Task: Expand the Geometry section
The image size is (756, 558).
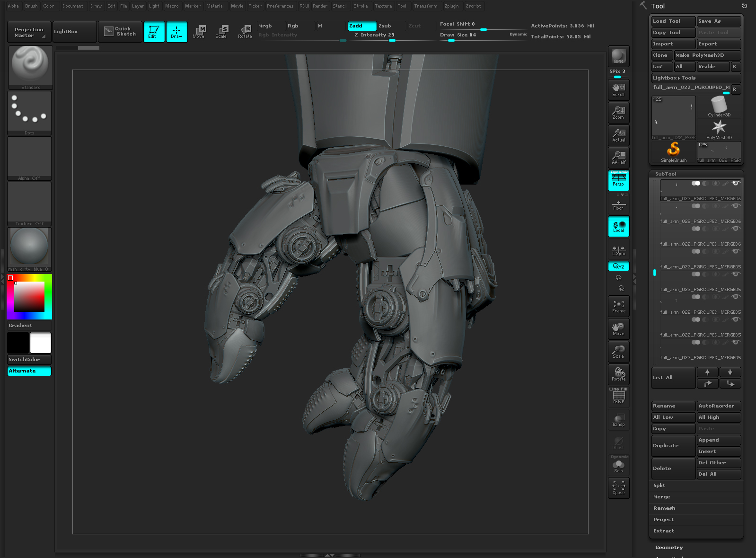Action: click(x=669, y=548)
